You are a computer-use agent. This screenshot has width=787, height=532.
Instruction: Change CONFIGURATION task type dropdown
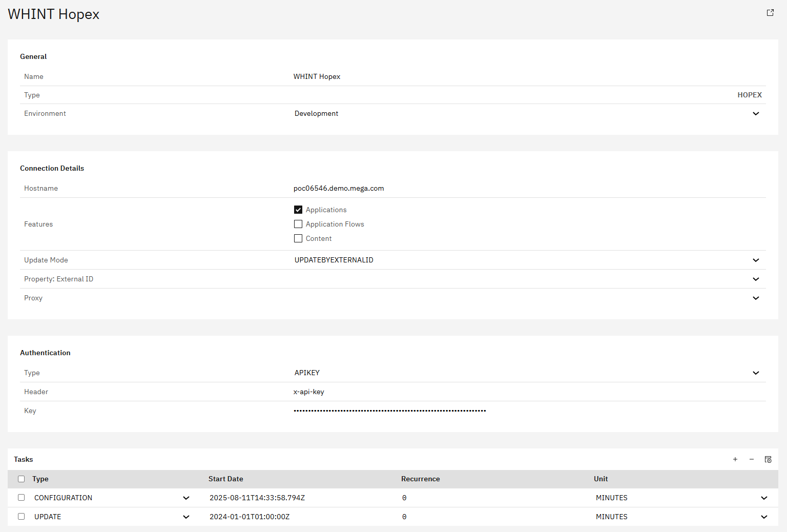112,498
